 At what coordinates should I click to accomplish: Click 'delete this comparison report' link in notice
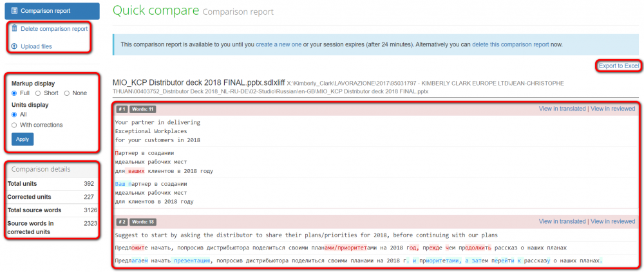(510, 44)
